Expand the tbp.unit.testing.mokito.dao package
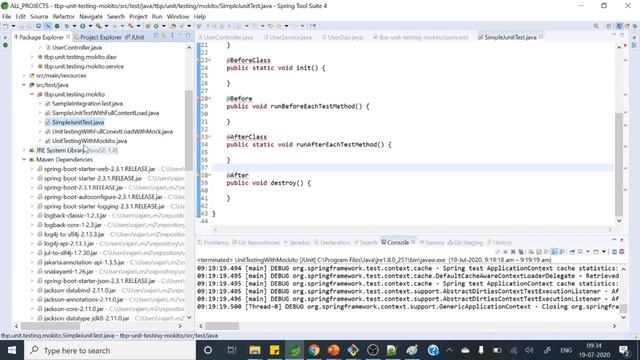The width and height of the screenshot is (640, 360). (32, 57)
